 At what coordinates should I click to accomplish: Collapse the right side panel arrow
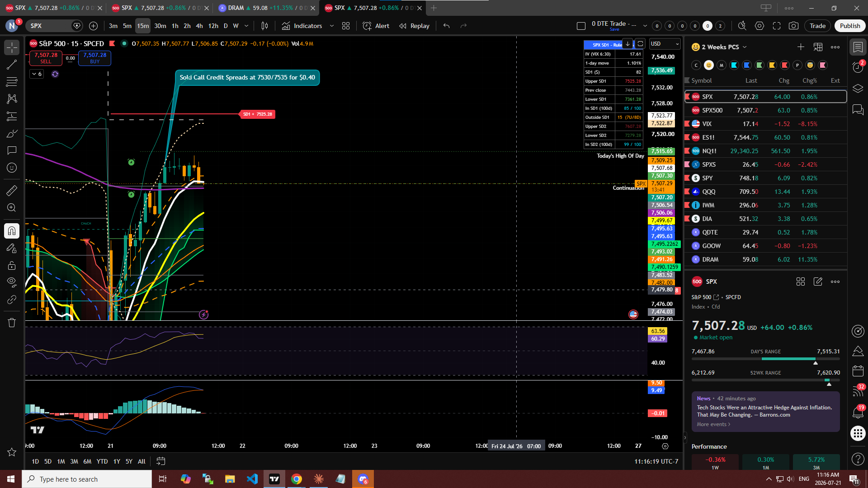(685, 437)
